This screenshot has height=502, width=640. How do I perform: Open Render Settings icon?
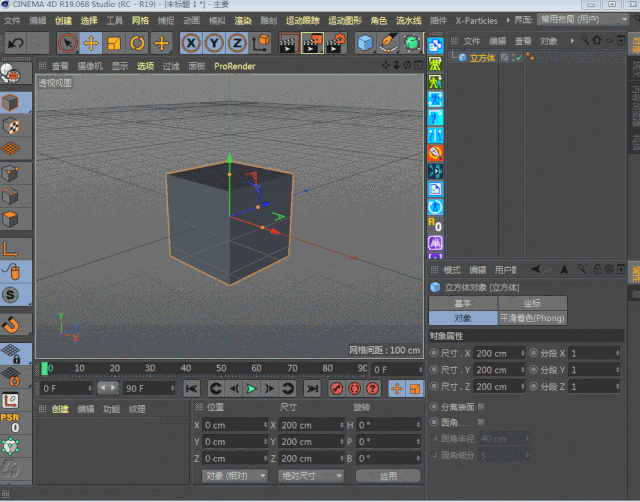[x=336, y=43]
